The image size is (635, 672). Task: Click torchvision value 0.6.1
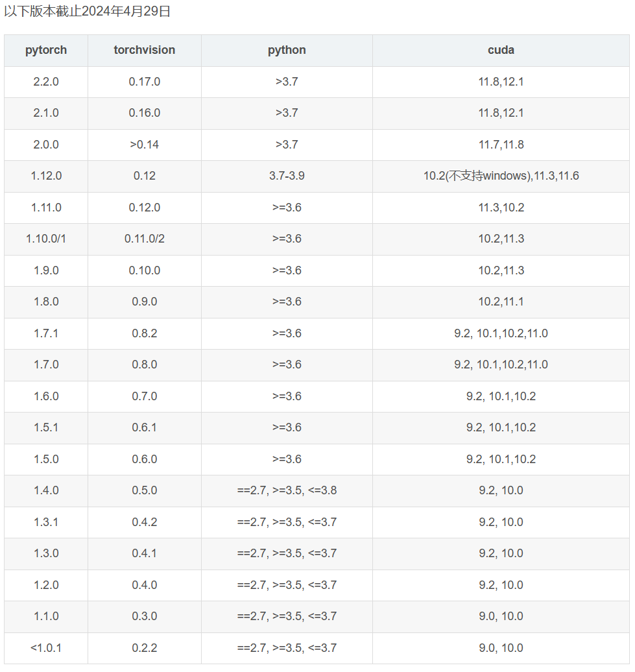[x=145, y=427]
